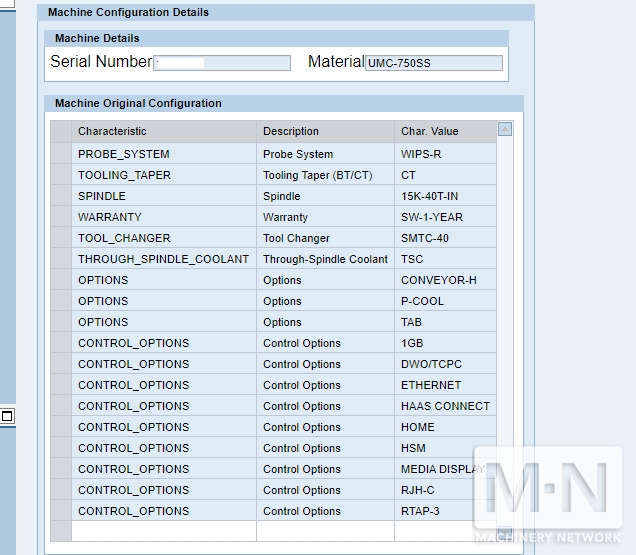The height and width of the screenshot is (555, 636).
Task: Click the HSM value cell
Action: [x=445, y=448]
